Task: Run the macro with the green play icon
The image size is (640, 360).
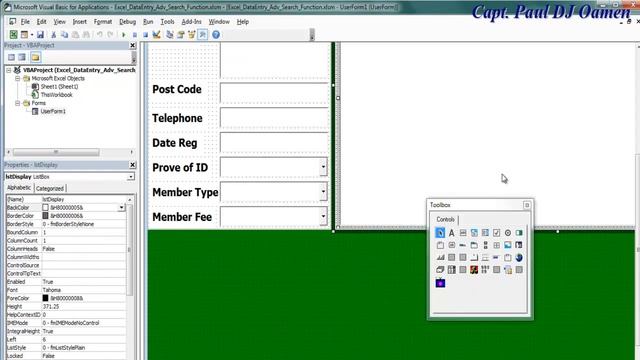Action: (123, 35)
